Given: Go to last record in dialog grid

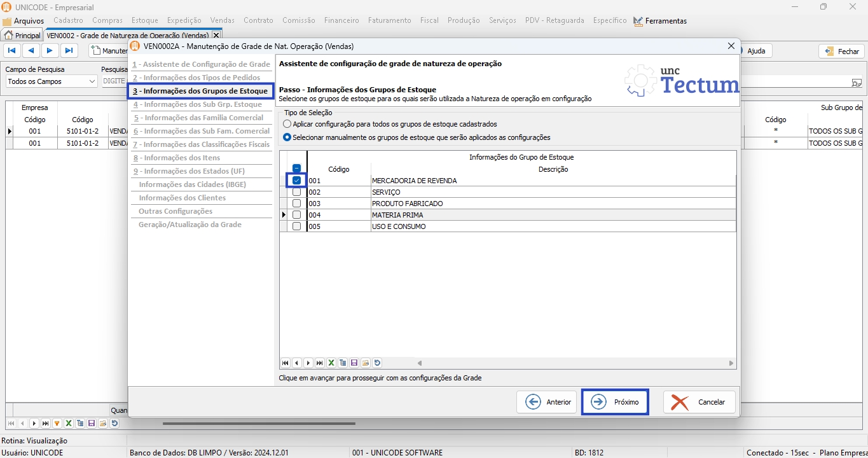Looking at the screenshot, I should pyautogui.click(x=320, y=363).
